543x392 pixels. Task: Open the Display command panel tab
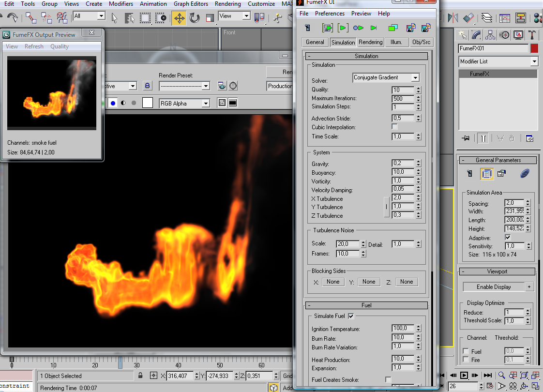518,35
